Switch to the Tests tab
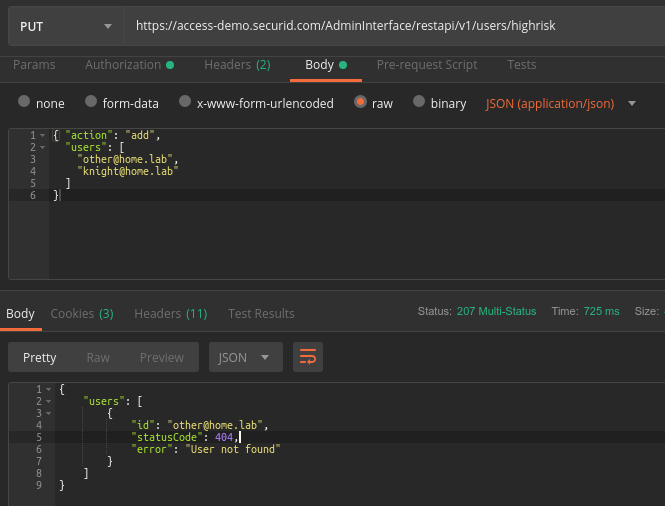Screen dimensions: 665x506 click(521, 65)
